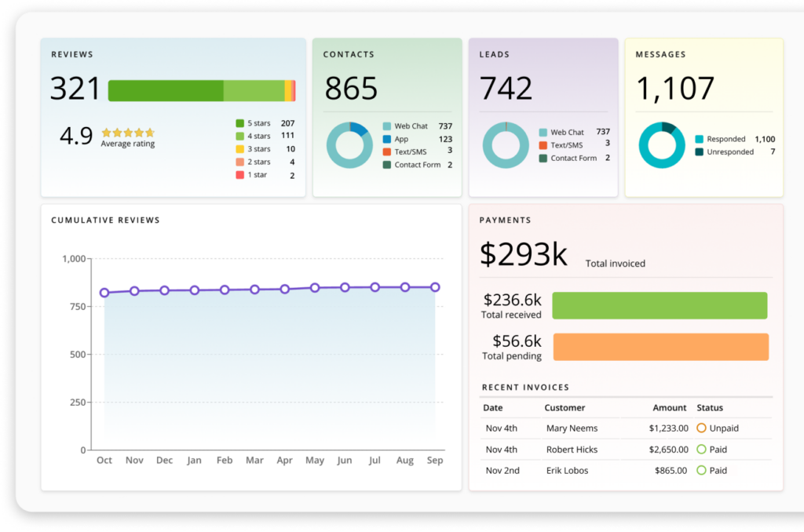The width and height of the screenshot is (804, 532).
Task: Click the Contacts donut chart
Action: click(349, 145)
